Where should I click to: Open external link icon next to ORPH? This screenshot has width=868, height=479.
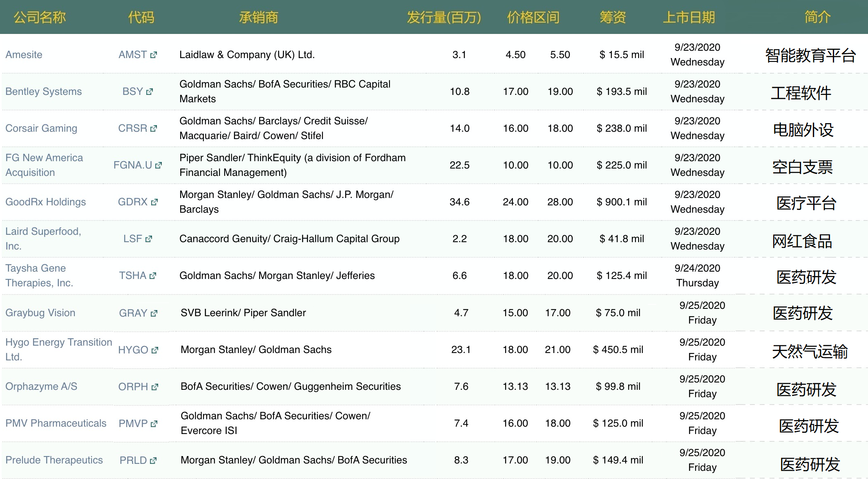[154, 387]
